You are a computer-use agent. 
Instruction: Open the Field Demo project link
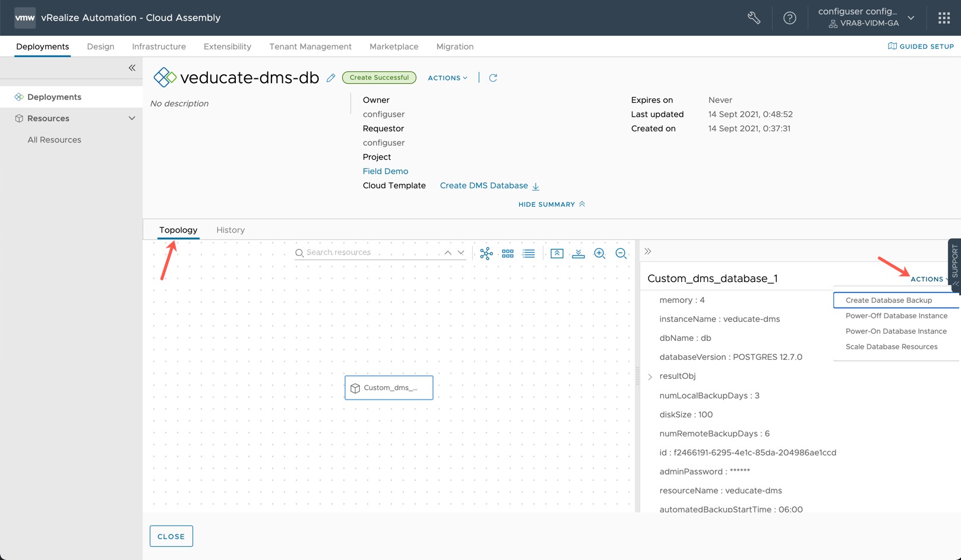[385, 171]
